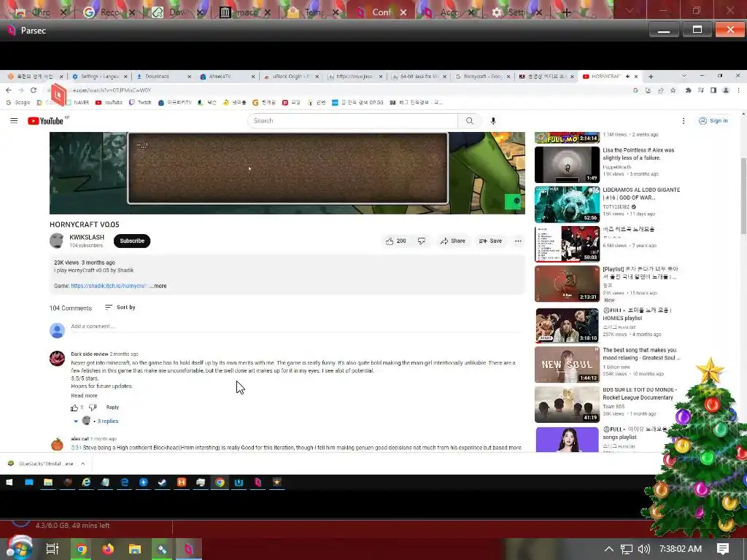
Task: Open the Chrome extensions puzzle icon
Action: pos(689,90)
